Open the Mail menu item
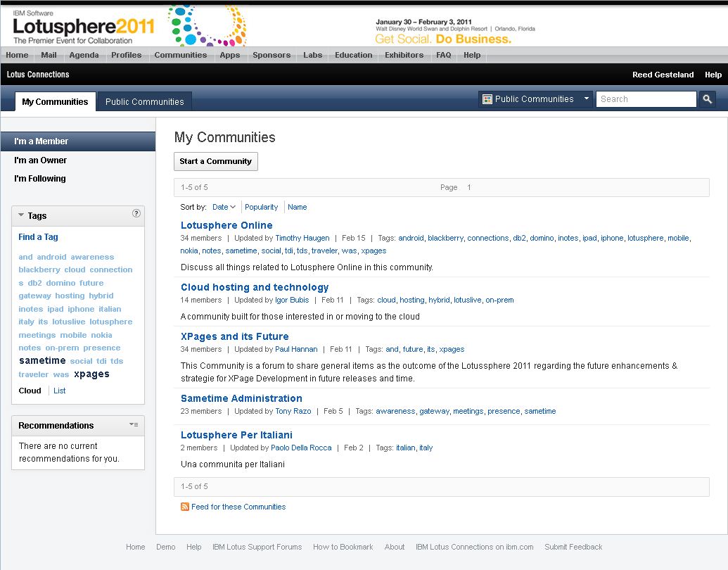Viewport: 728px width, 570px height. [49, 55]
